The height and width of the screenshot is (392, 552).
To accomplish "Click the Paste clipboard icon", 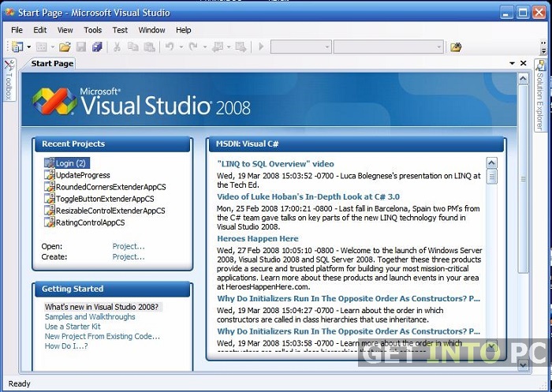I will pyautogui.click(x=149, y=47).
